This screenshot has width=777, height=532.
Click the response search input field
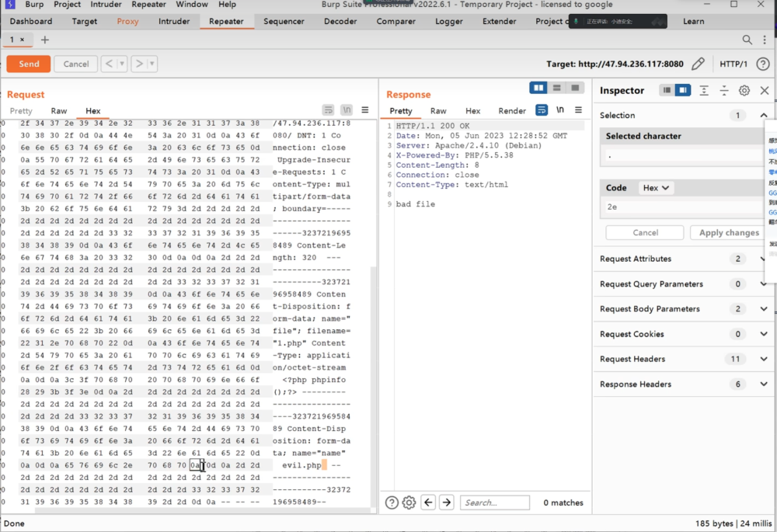click(x=494, y=502)
